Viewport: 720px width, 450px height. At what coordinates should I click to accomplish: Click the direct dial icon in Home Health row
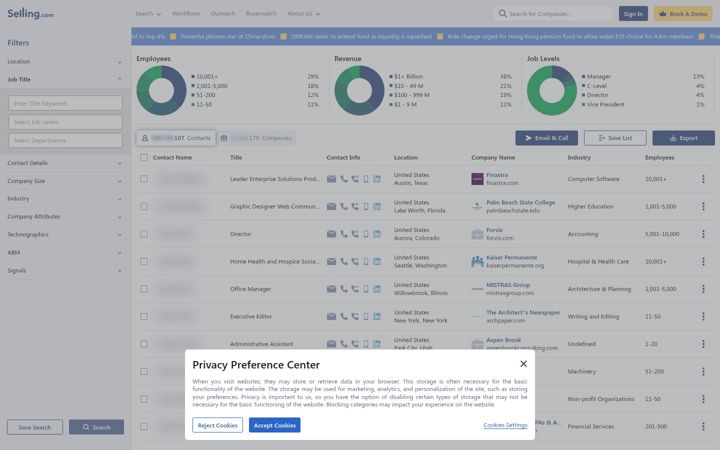[x=355, y=262]
